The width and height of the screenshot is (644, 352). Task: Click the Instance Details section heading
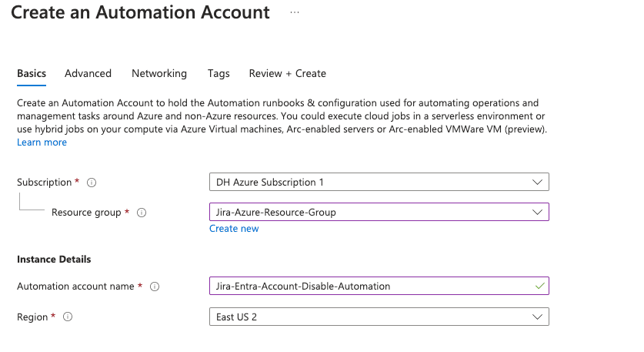click(x=54, y=260)
